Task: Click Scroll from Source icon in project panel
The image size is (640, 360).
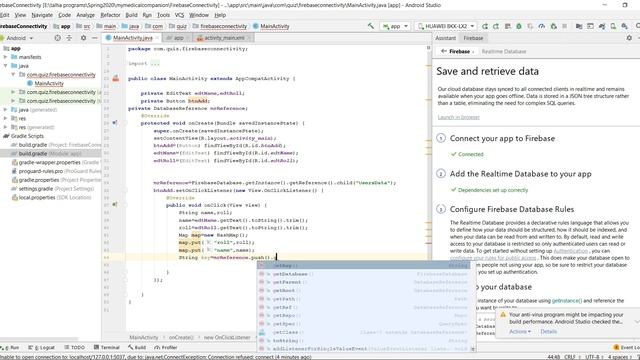Action: (x=58, y=38)
